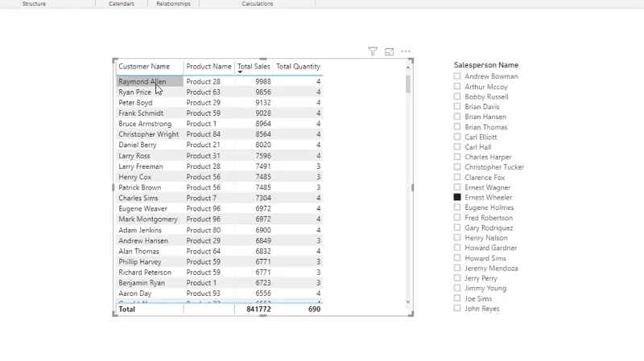Open the visual filter icon
The height and width of the screenshot is (361, 644).
click(x=373, y=51)
